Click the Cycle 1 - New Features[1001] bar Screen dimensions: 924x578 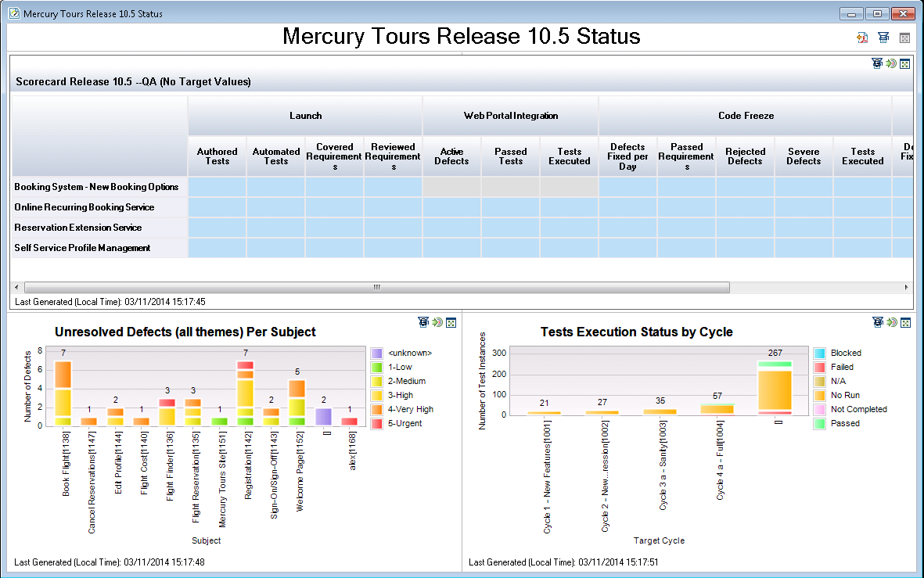click(544, 413)
